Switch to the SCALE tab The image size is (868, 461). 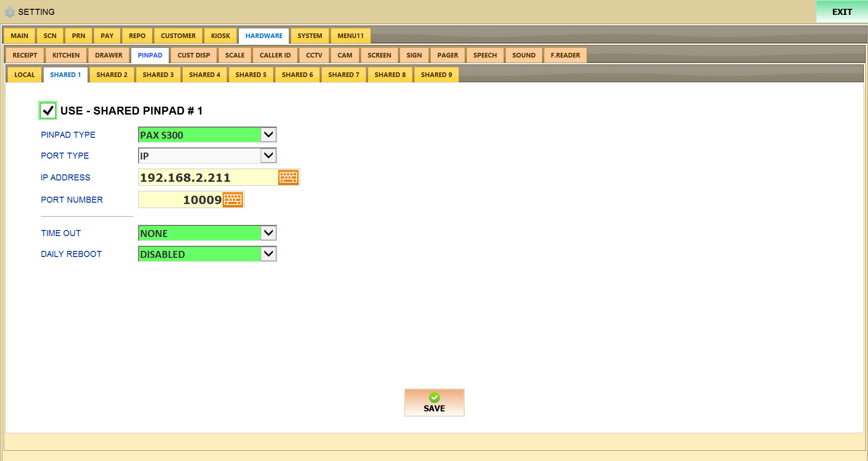click(x=235, y=55)
